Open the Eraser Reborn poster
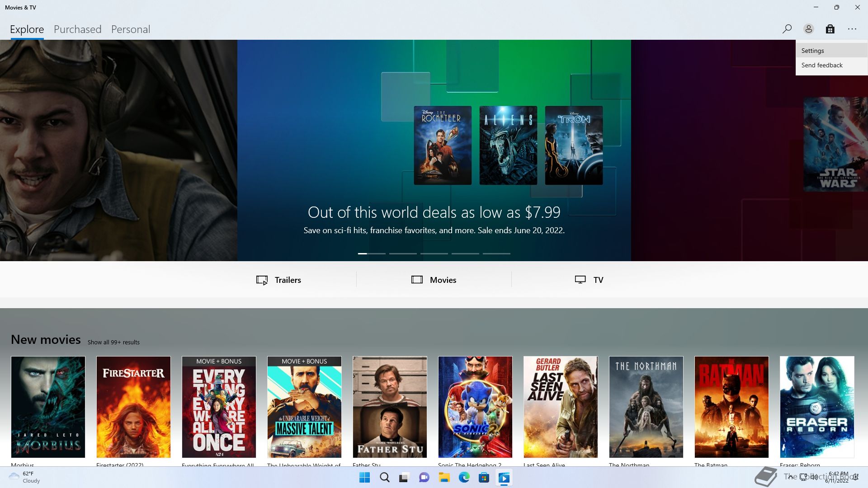The width and height of the screenshot is (868, 488). pyautogui.click(x=817, y=407)
